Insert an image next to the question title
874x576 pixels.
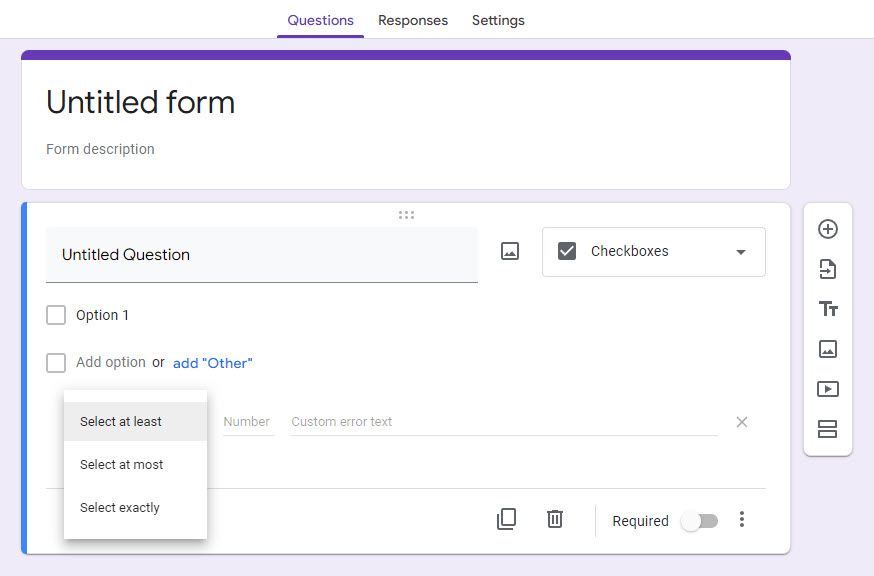[509, 251]
